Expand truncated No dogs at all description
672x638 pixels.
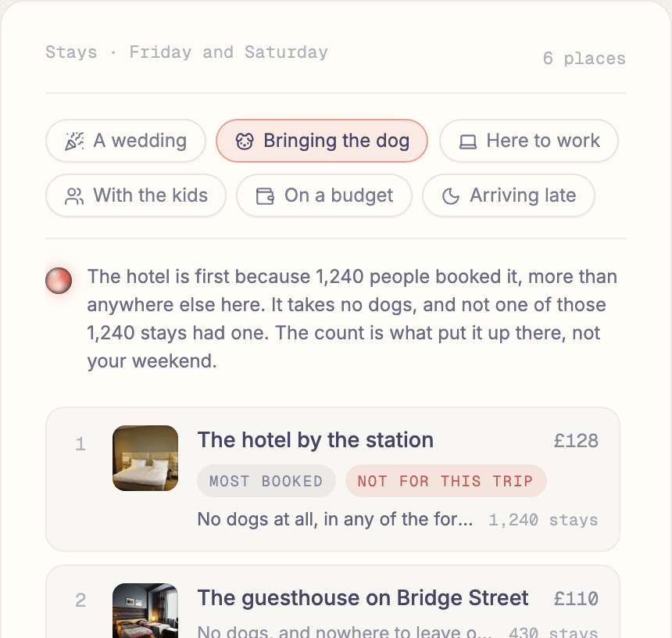(335, 519)
